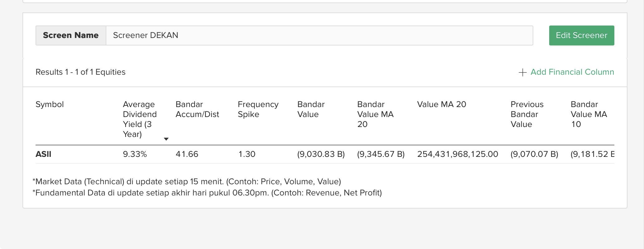The height and width of the screenshot is (249, 644).
Task: Click the 254,431,968,125.00 Value MA 20 cell
Action: pos(458,154)
